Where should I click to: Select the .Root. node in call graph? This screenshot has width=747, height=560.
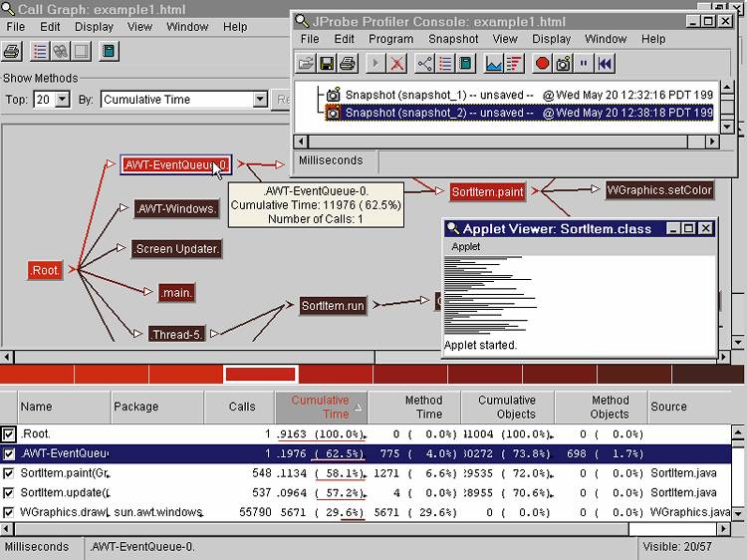coord(45,270)
